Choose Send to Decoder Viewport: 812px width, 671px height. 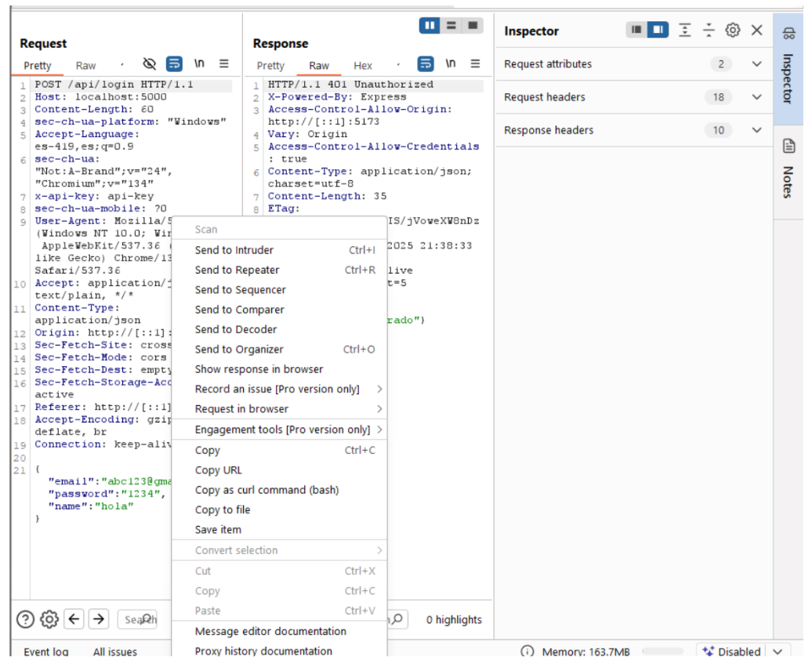[280, 329]
